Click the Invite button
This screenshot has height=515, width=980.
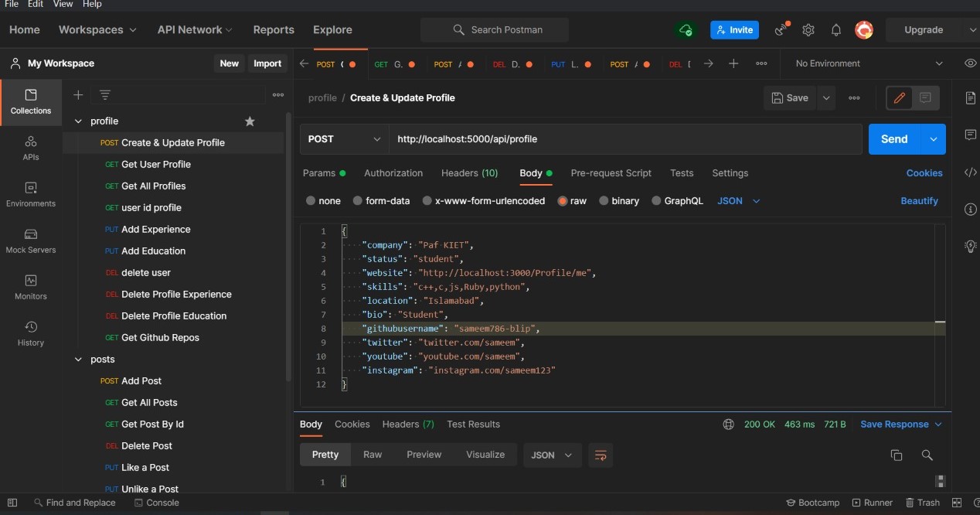click(x=734, y=30)
